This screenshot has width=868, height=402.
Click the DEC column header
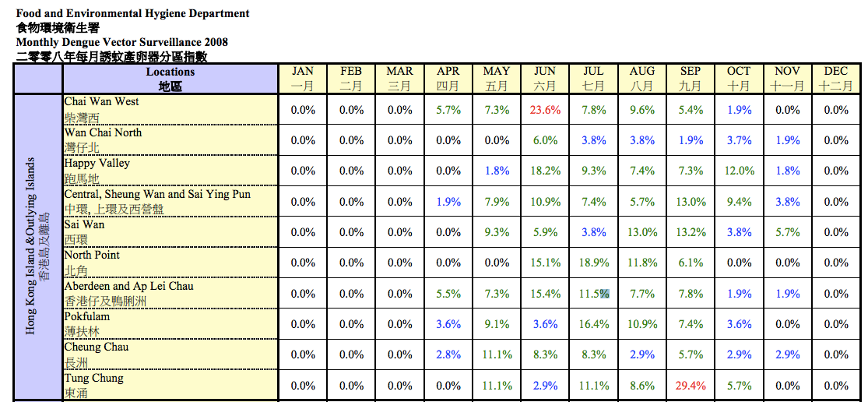point(836,79)
